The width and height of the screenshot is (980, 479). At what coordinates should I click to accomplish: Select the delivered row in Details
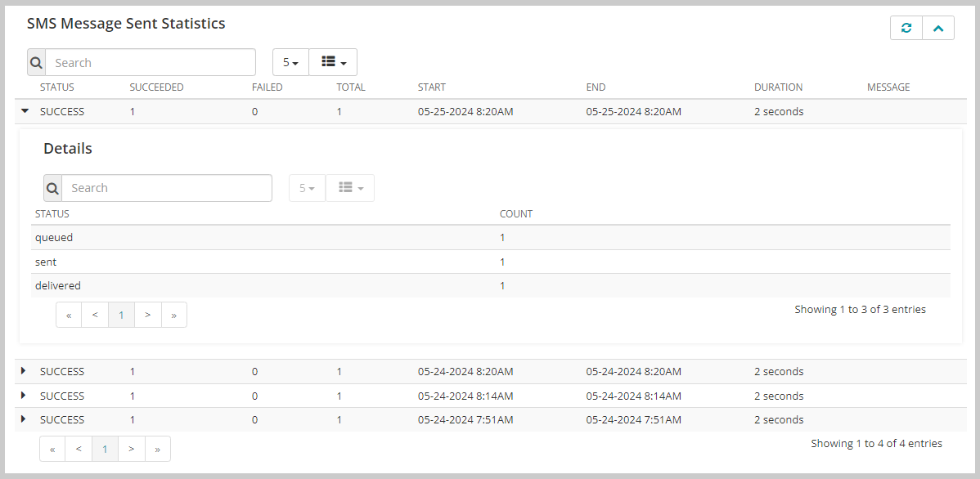coord(491,285)
